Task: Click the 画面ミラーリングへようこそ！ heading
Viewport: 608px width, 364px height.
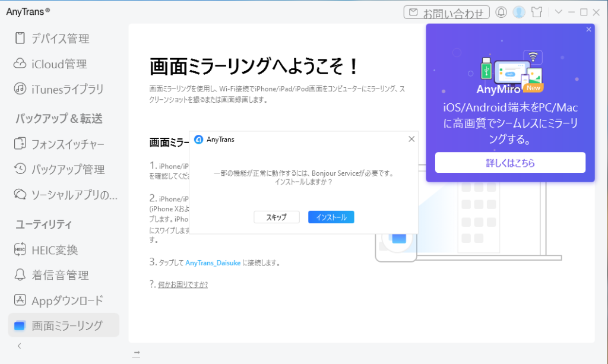Action: point(254,67)
